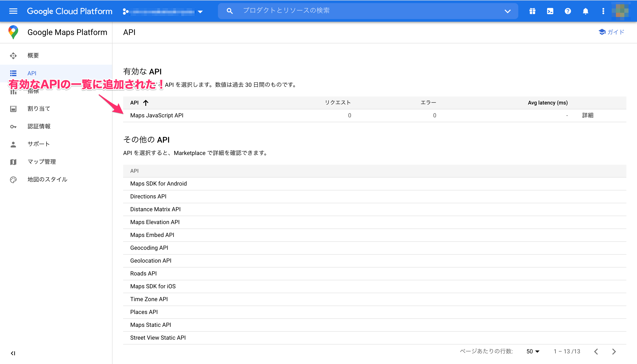Open 詳細 for Maps JavaScript API
This screenshot has width=637, height=364.
[x=587, y=115]
